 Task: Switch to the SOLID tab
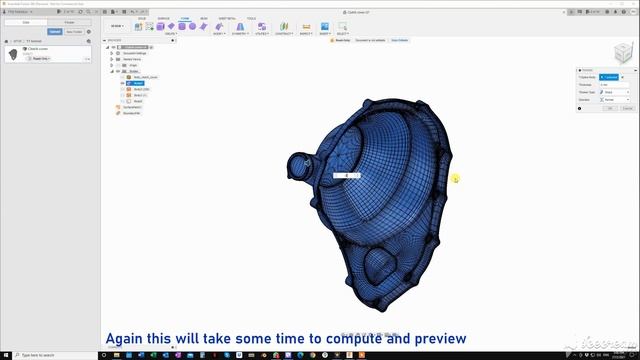(x=142, y=18)
